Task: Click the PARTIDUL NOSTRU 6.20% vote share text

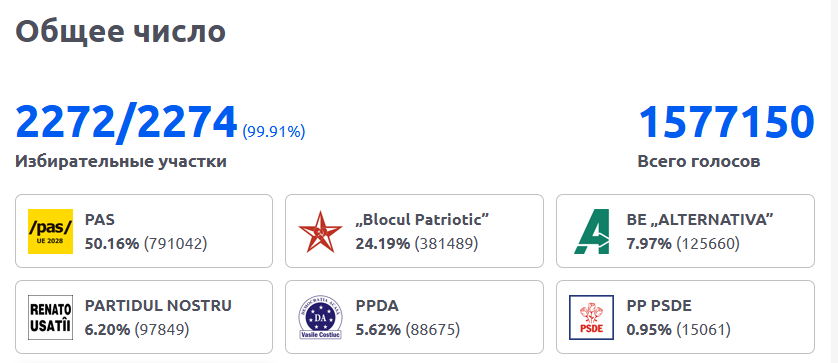Action: coord(107,330)
